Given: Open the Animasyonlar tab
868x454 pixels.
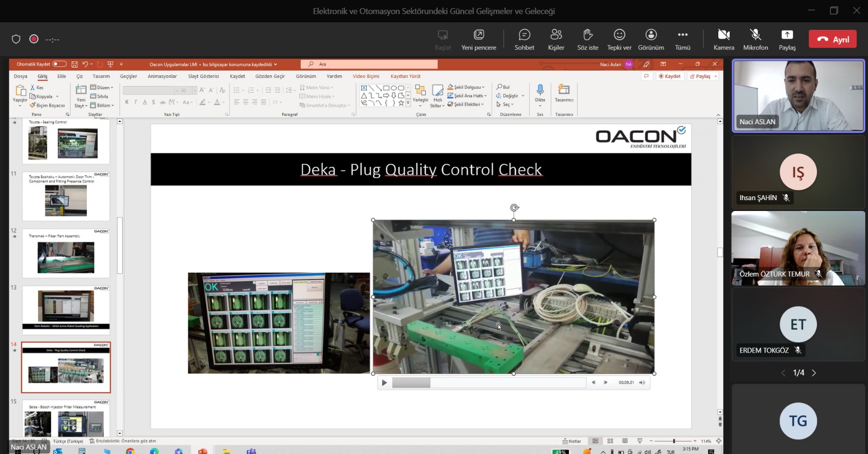Looking at the screenshot, I should [162, 76].
